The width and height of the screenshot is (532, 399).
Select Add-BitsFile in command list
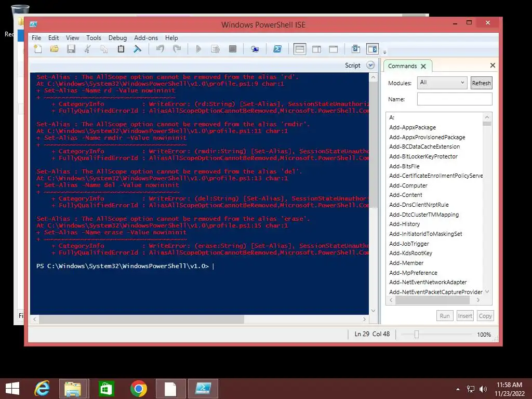[404, 166]
